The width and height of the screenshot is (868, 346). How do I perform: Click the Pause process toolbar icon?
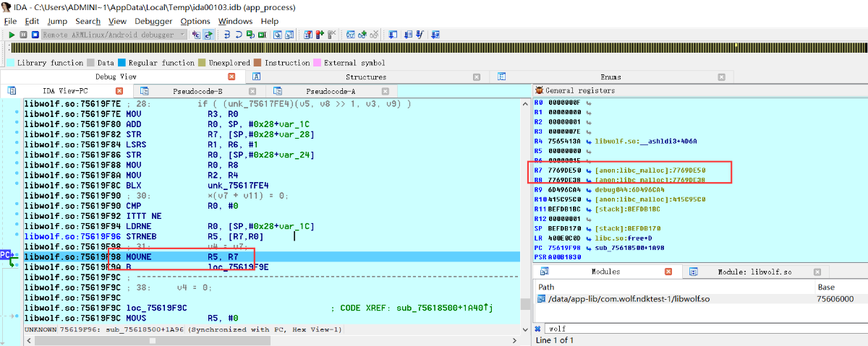click(x=24, y=35)
